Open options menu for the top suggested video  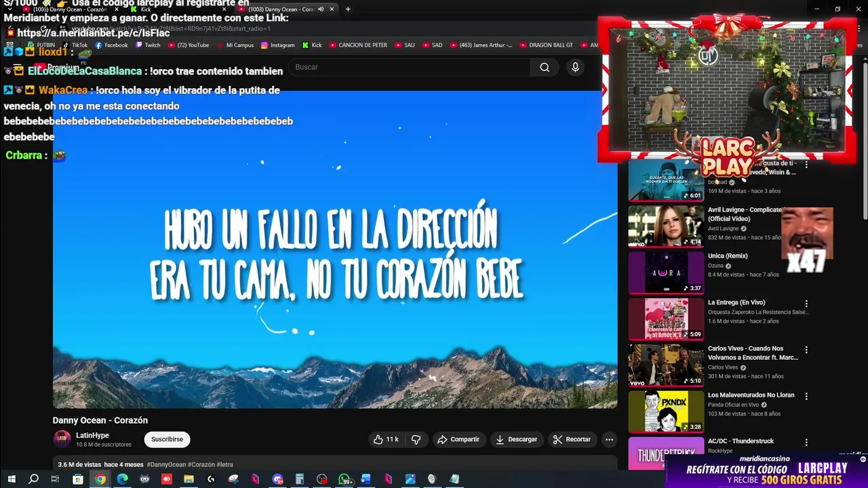(x=806, y=165)
